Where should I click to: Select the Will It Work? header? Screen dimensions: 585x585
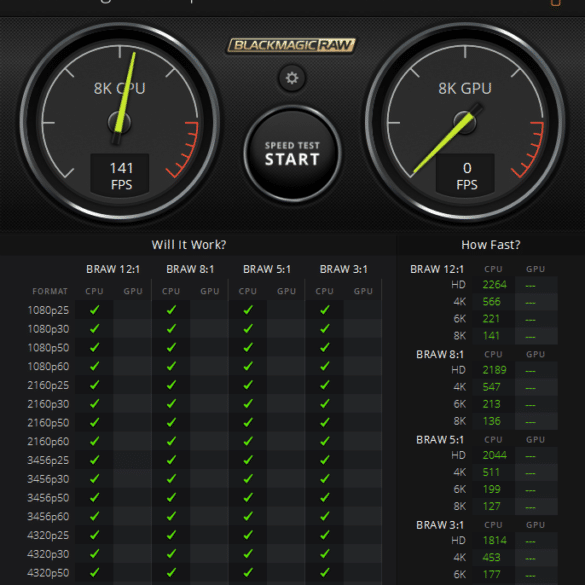click(189, 245)
